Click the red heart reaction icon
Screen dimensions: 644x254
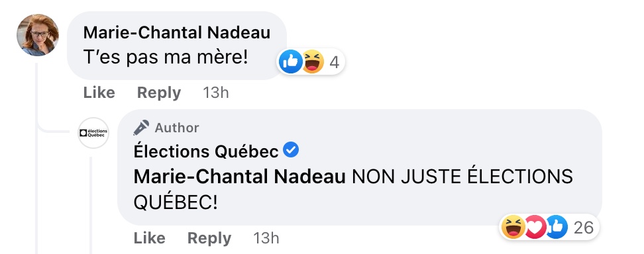click(x=534, y=228)
